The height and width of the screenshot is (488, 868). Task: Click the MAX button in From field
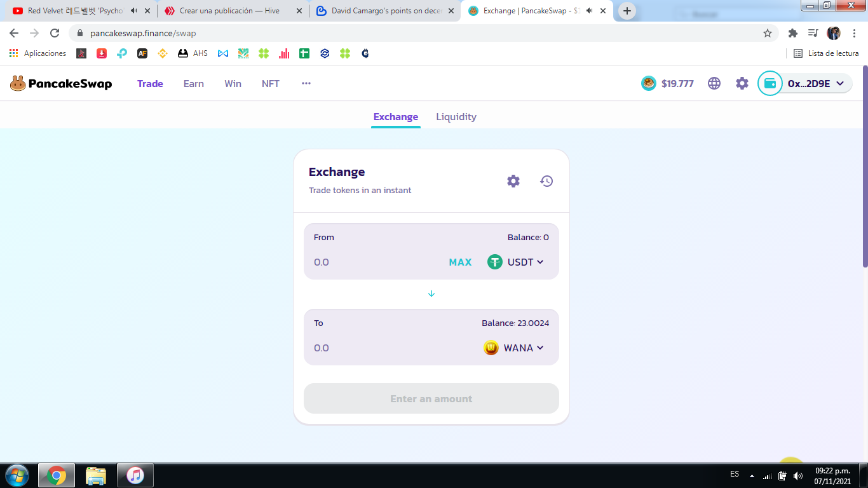(460, 262)
